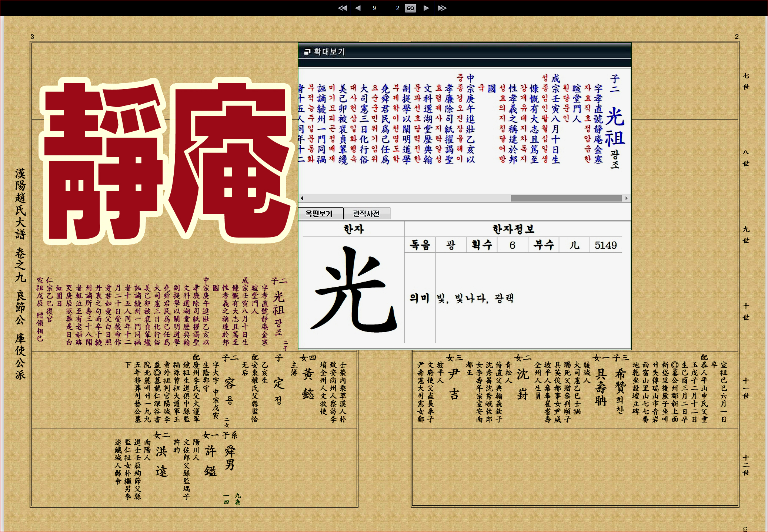Click the name 容 on the left page
Viewport: 768px width, 532px height.
pyautogui.click(x=230, y=383)
